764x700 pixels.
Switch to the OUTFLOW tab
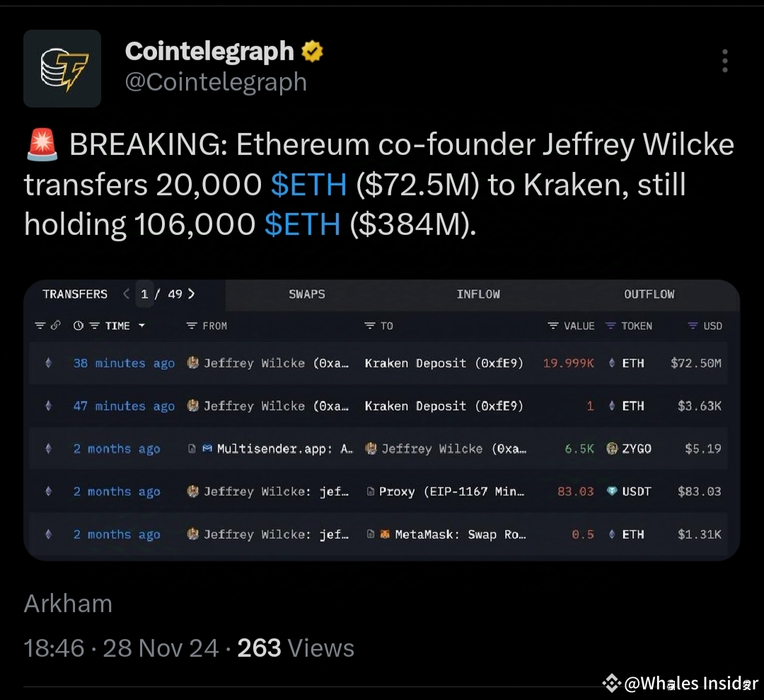coord(649,294)
